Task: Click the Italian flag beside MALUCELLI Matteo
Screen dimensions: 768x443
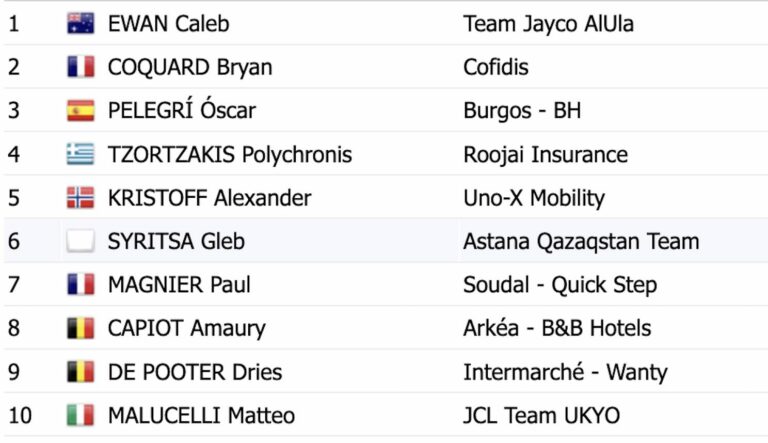Action: pyautogui.click(x=80, y=415)
